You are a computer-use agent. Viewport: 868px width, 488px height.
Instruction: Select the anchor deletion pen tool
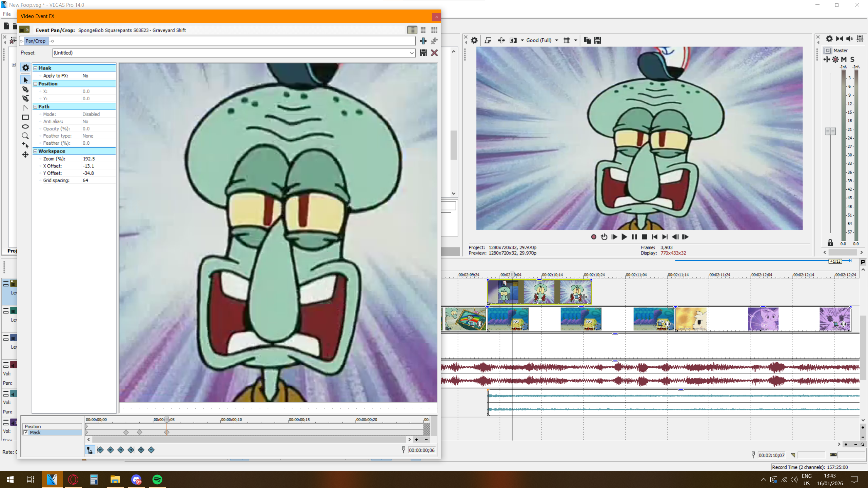pyautogui.click(x=25, y=98)
